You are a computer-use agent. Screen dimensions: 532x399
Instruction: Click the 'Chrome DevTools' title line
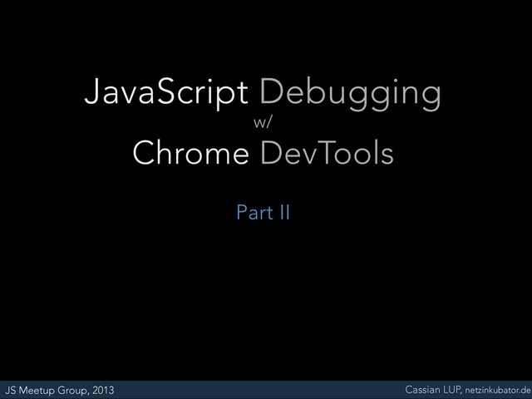coord(263,152)
